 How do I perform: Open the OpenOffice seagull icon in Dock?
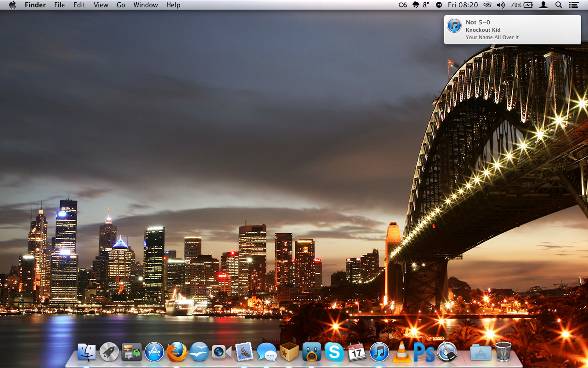coord(199,352)
